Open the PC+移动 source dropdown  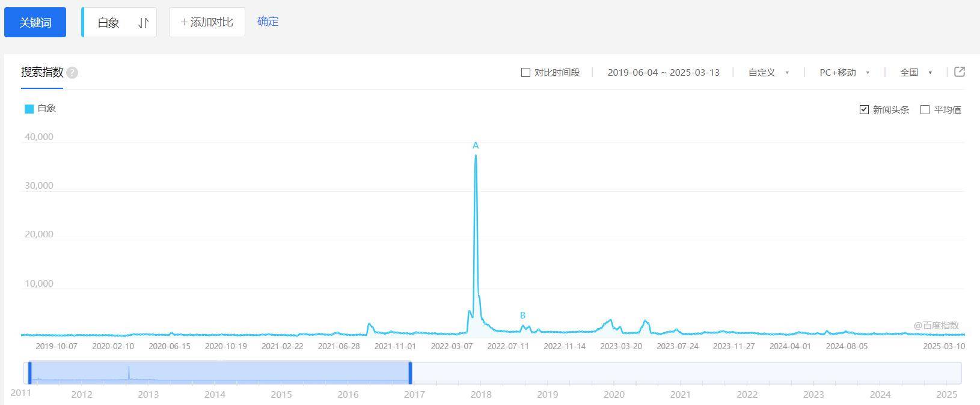coord(845,73)
